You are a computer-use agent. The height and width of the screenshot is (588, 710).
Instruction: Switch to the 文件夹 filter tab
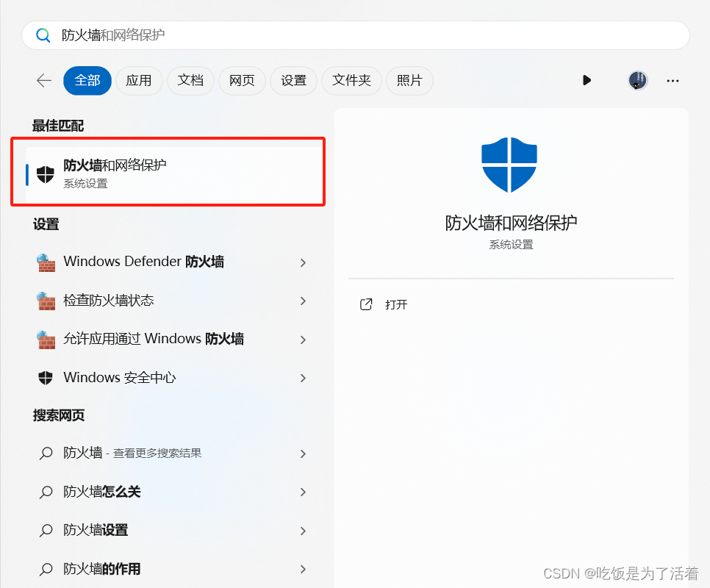[x=351, y=81]
